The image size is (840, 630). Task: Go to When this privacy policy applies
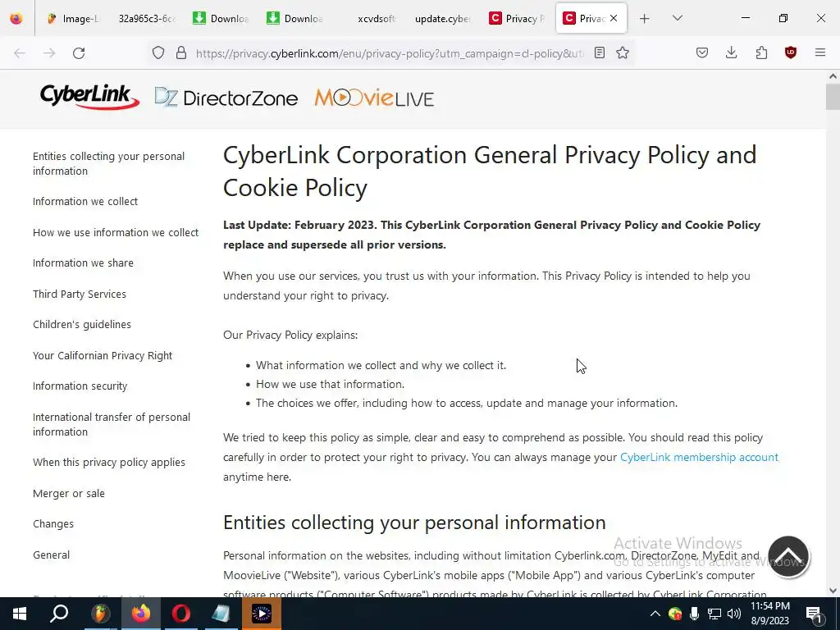point(109,463)
